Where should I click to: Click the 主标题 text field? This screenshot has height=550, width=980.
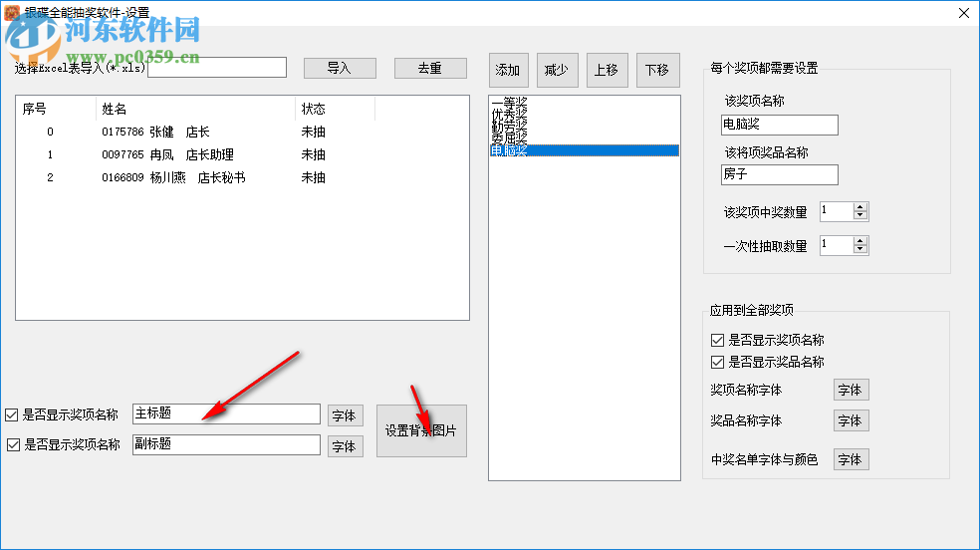point(226,413)
